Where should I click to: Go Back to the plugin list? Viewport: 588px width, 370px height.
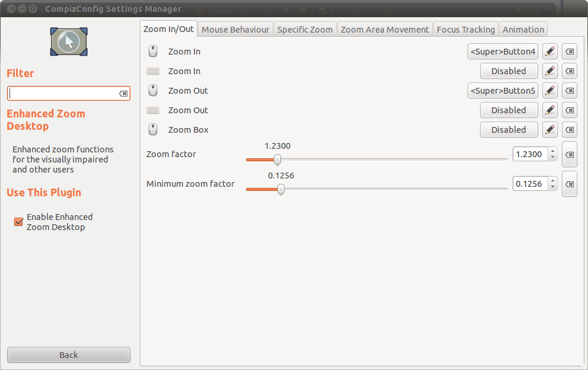pyautogui.click(x=69, y=355)
